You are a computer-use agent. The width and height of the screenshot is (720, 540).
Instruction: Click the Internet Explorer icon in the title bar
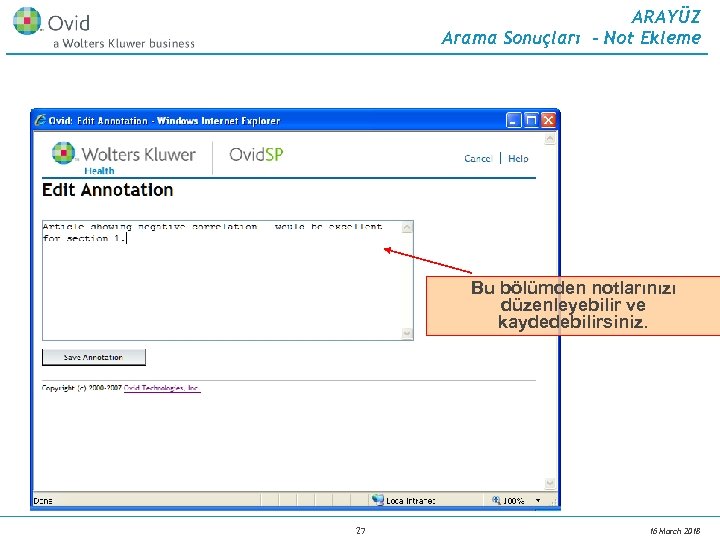click(x=40, y=120)
